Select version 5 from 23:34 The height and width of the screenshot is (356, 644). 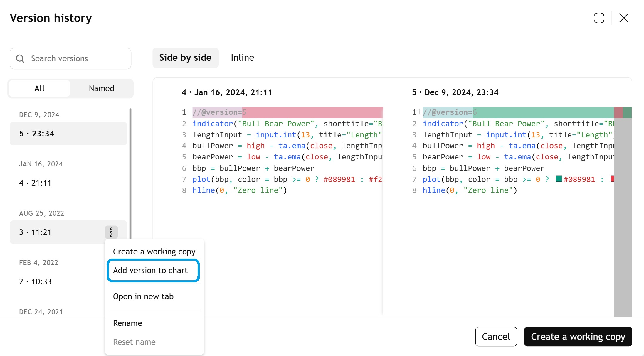coord(68,134)
